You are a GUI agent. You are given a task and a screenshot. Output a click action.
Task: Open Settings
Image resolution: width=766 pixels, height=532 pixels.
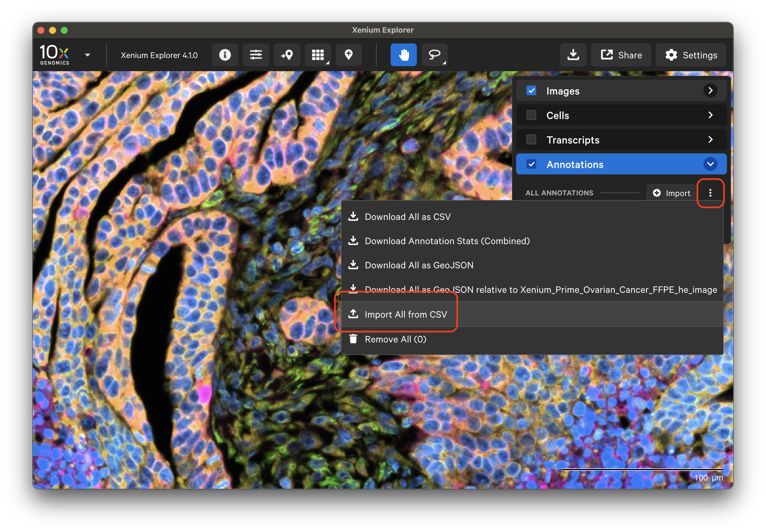(x=691, y=55)
